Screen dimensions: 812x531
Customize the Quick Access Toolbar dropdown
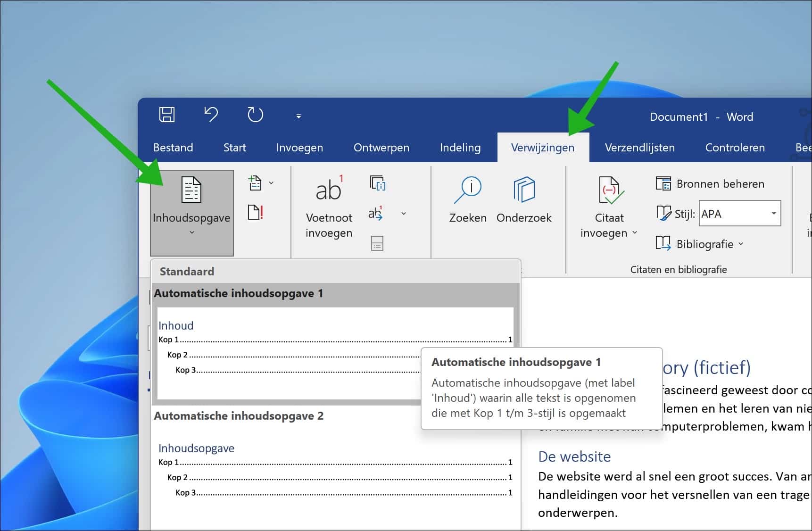tap(298, 116)
